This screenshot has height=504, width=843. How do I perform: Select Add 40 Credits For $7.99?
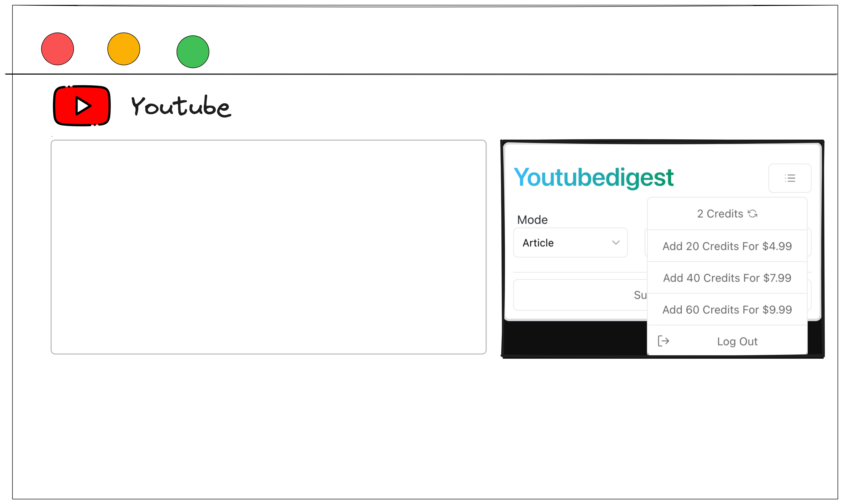[x=727, y=278]
